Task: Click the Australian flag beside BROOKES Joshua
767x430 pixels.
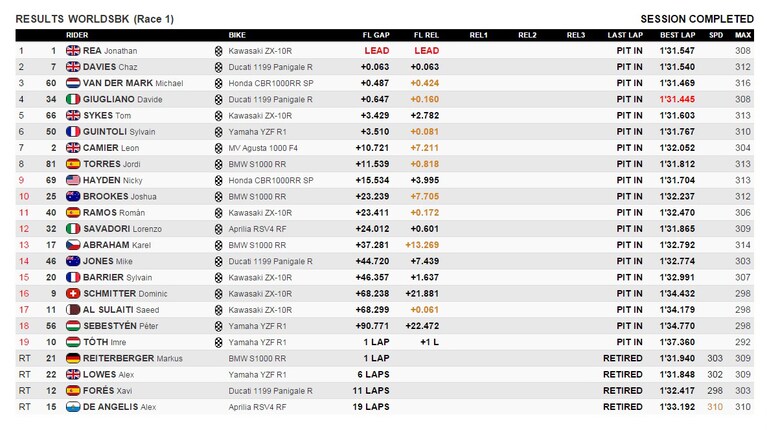Action: [x=73, y=196]
